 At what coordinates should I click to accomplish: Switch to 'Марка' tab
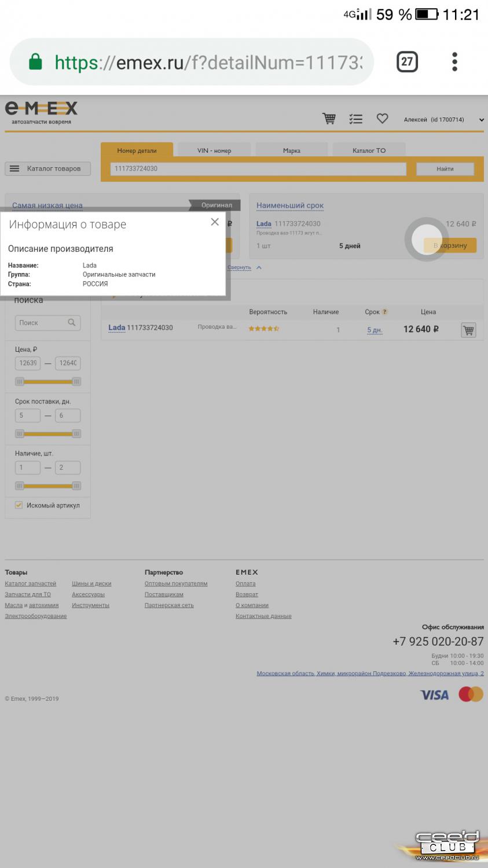(x=292, y=150)
